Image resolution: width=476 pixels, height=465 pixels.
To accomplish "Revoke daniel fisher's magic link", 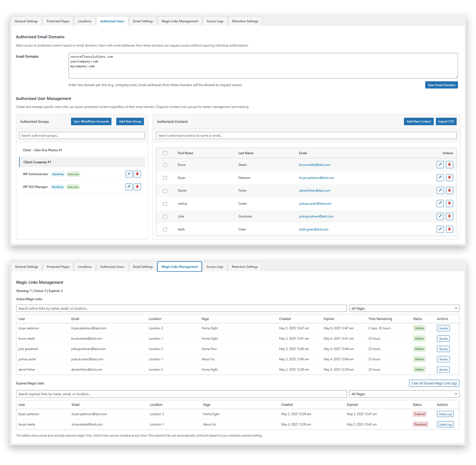I will (443, 370).
